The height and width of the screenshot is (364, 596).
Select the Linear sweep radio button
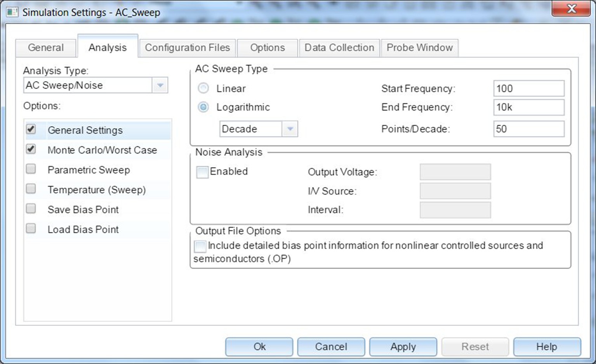tap(203, 88)
